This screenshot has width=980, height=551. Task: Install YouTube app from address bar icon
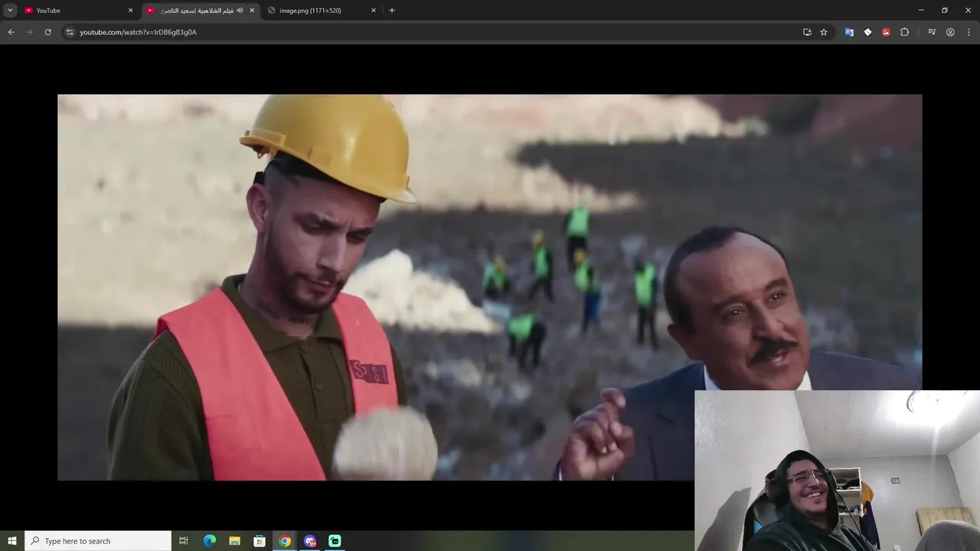[x=807, y=32]
